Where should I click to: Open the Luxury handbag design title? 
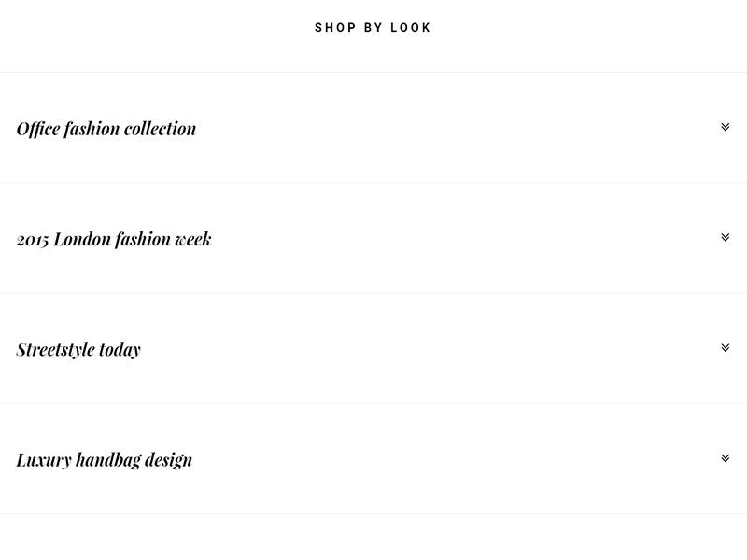pos(105,460)
